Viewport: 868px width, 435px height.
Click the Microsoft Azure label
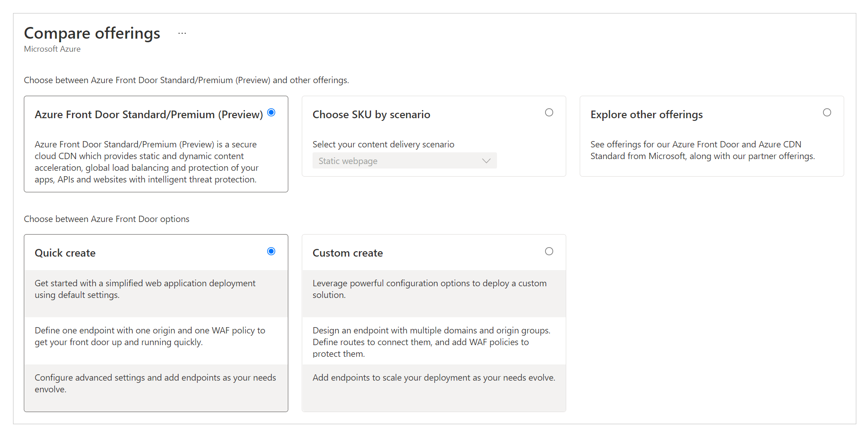click(52, 49)
